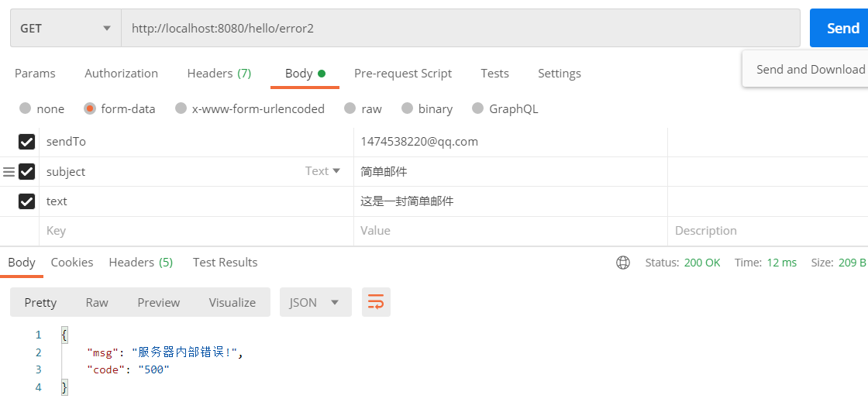Click the 1474538220@qq.com value cell
The width and height of the screenshot is (868, 402).
(511, 142)
